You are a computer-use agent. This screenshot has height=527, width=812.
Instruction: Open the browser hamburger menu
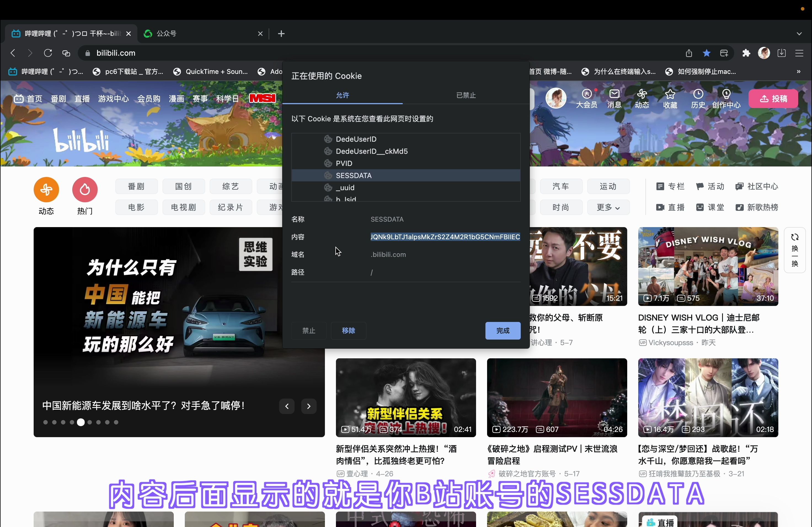[x=799, y=53]
